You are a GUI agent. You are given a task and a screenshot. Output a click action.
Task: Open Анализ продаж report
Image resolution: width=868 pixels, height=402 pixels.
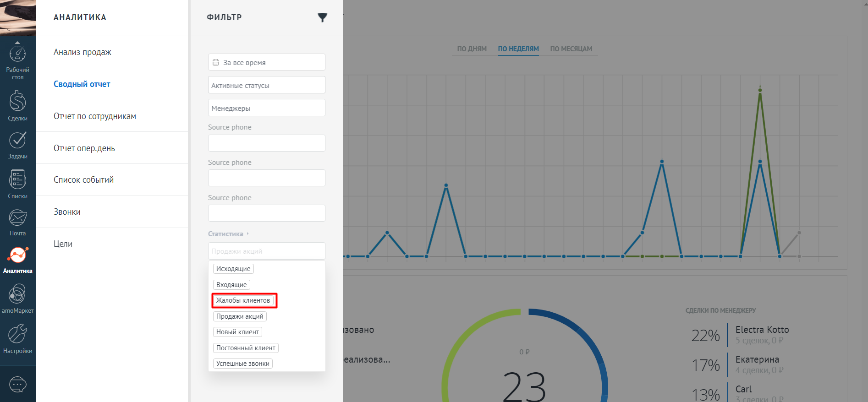pos(82,52)
